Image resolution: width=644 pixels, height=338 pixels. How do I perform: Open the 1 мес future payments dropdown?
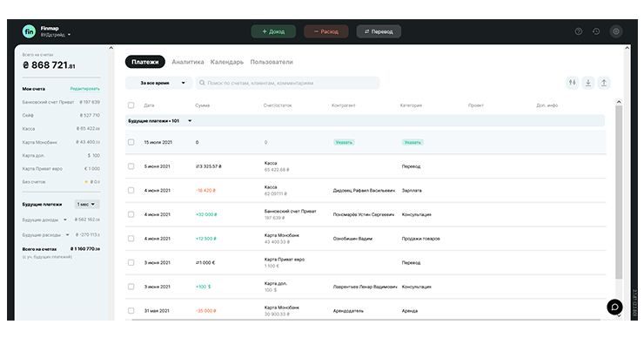pos(87,205)
